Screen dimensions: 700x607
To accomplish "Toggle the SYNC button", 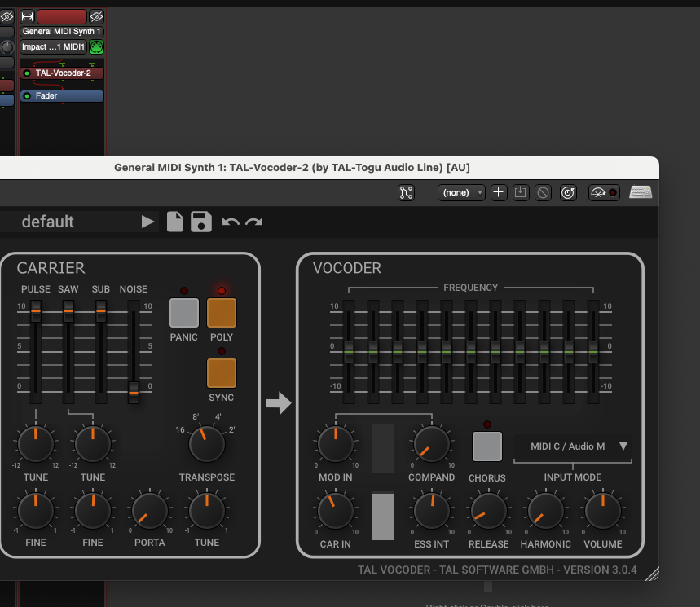I will pyautogui.click(x=222, y=373).
